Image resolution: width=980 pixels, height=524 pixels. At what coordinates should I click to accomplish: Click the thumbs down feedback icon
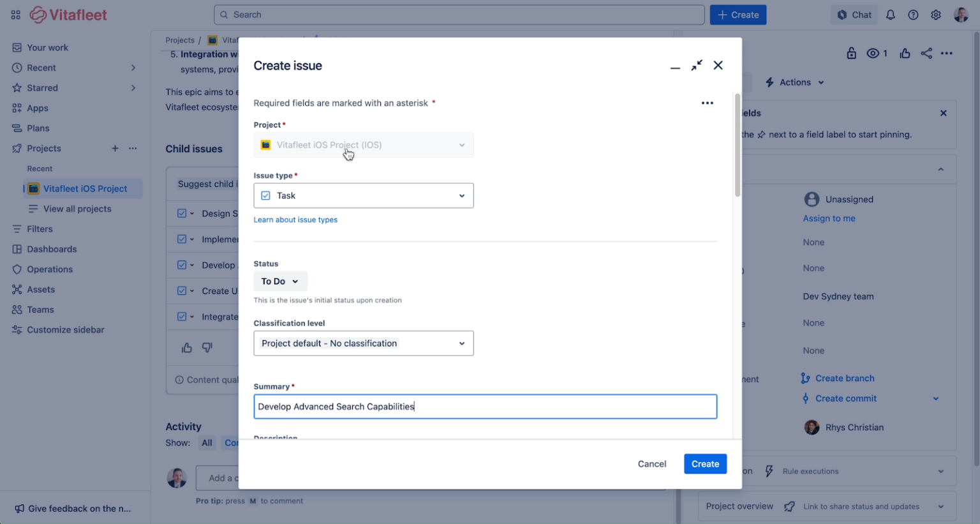[x=207, y=348]
